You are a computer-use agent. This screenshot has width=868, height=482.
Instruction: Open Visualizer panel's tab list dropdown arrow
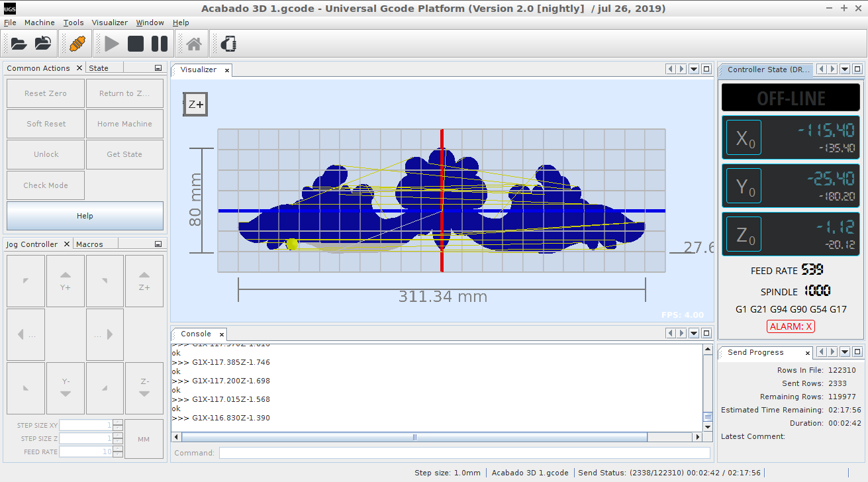pyautogui.click(x=694, y=70)
